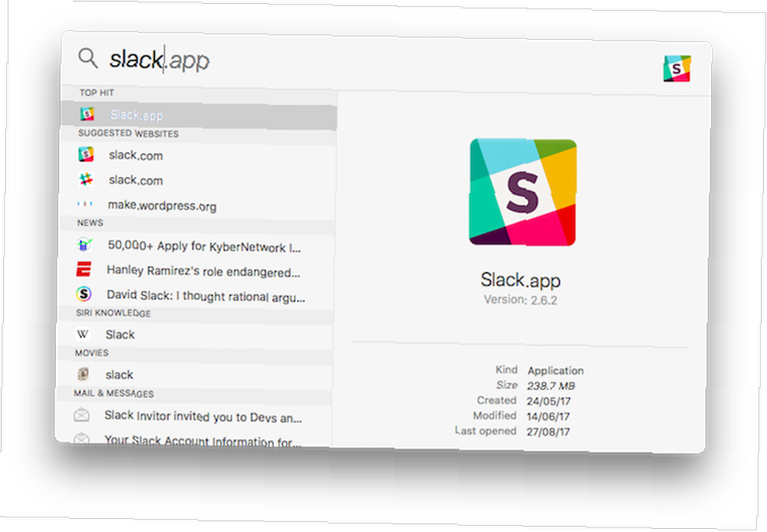Open the '50,000+ Apply for KyberNetwork' news item
The image size is (767, 532).
click(x=196, y=246)
